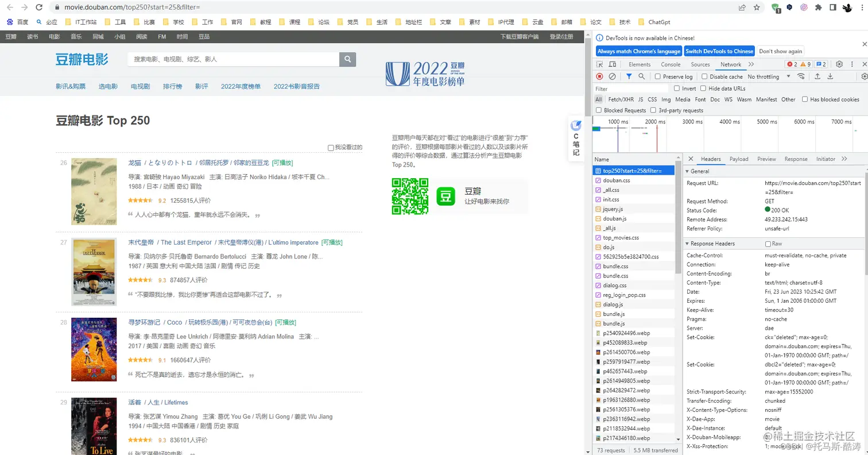Click the browser back arrow

tap(9, 7)
